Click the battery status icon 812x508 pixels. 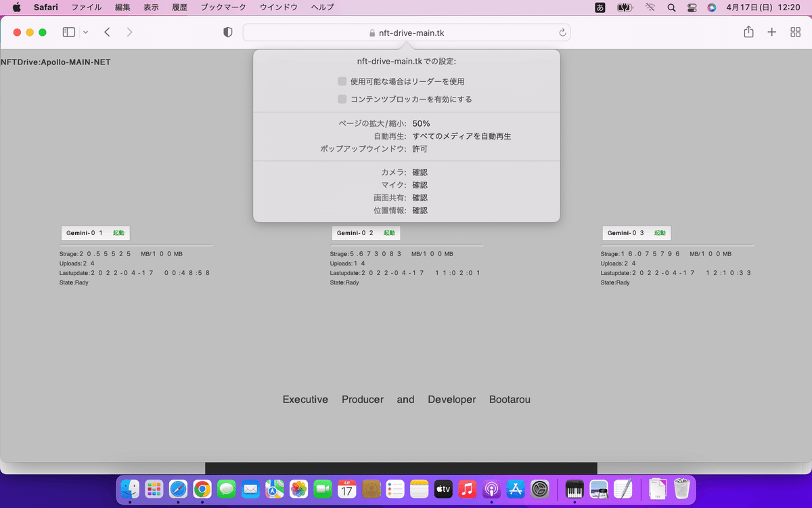[x=625, y=7]
